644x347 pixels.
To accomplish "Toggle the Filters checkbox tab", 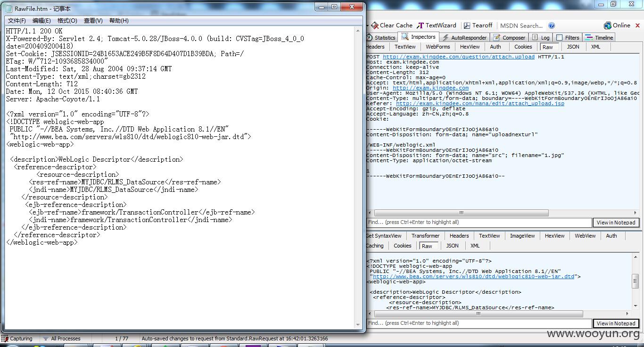I will 568,38.
